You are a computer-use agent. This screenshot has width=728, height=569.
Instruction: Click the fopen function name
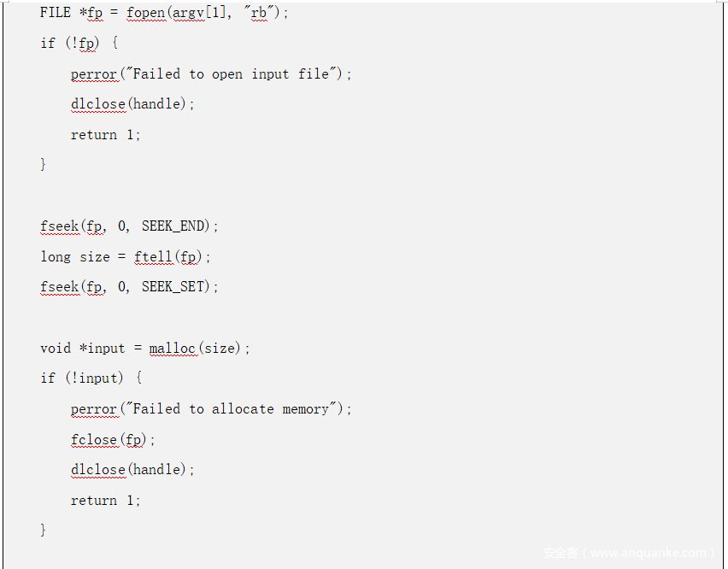coord(145,13)
